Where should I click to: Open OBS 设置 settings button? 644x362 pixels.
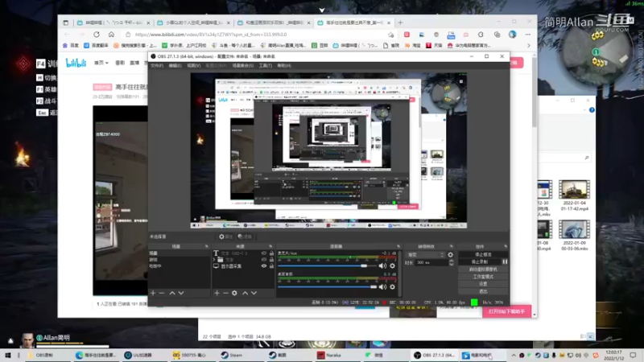click(483, 284)
